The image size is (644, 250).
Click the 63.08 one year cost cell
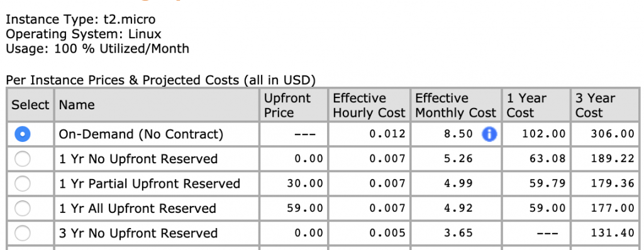click(536, 159)
